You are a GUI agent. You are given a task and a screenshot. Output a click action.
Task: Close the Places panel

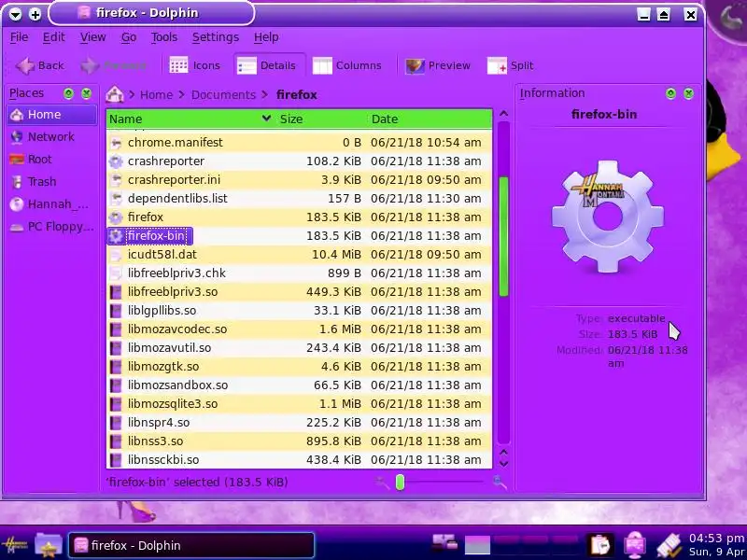(86, 93)
